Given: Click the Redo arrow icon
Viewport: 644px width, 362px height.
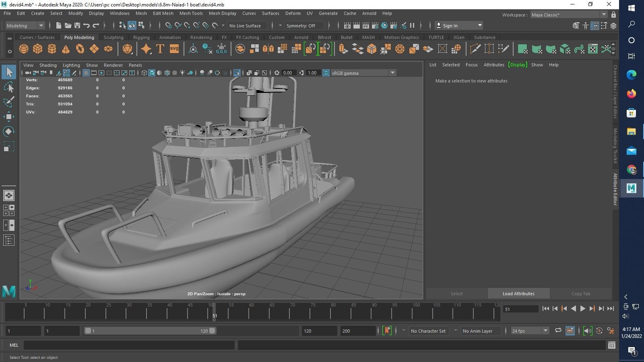Looking at the screenshot, I should point(96,25).
